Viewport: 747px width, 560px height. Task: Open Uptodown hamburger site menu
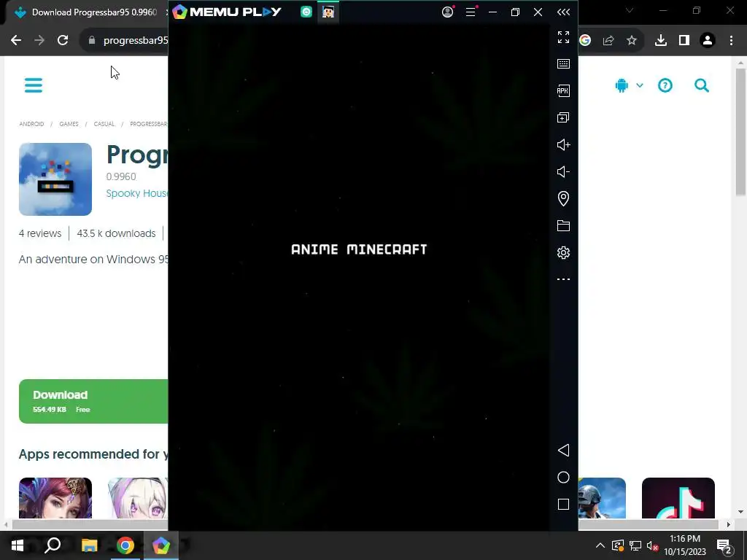click(34, 85)
